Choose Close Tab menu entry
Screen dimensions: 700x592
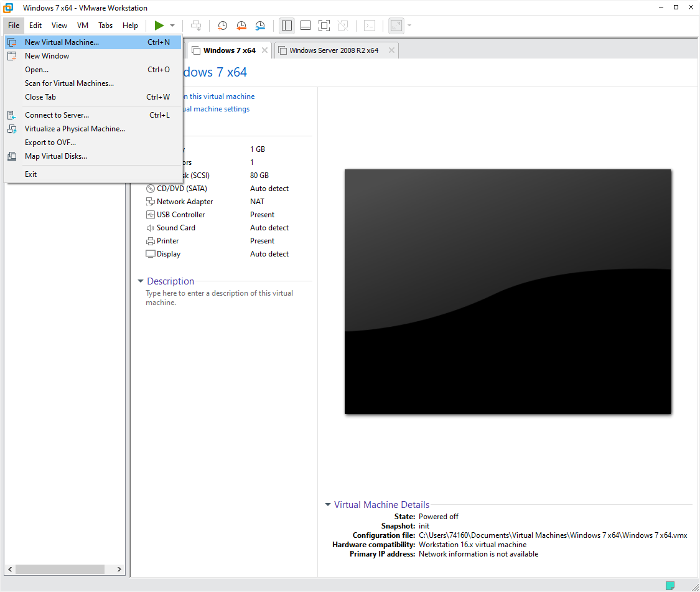pos(93,97)
